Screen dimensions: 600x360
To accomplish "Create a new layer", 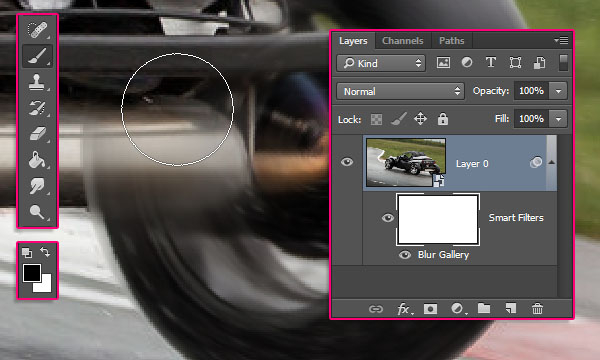I will point(510,308).
